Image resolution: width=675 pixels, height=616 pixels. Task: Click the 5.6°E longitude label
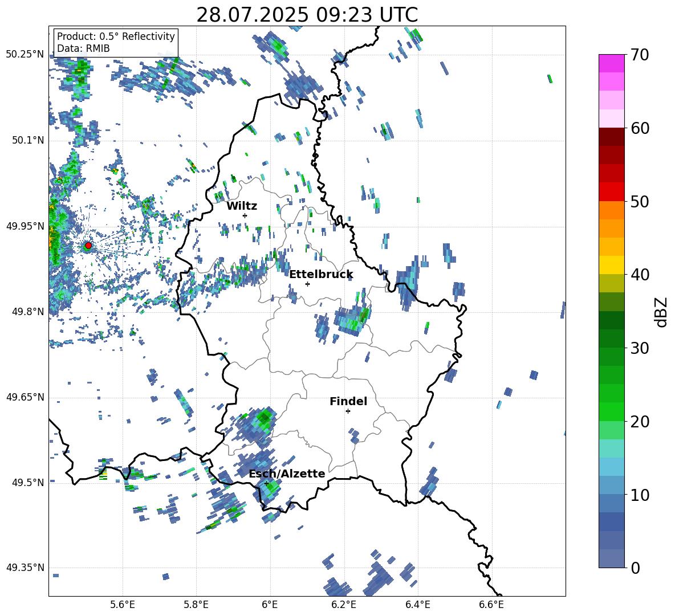(x=122, y=605)
